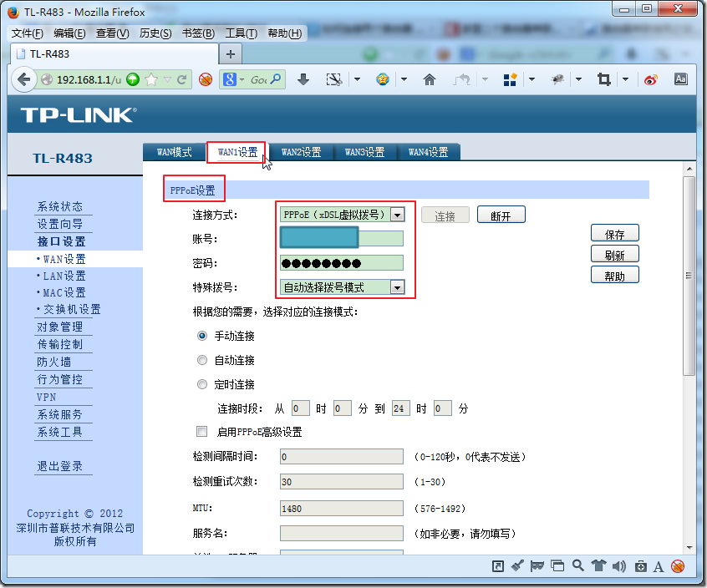This screenshot has height=588, width=707.
Task: Open the 工具(T) menu
Action: 242,33
